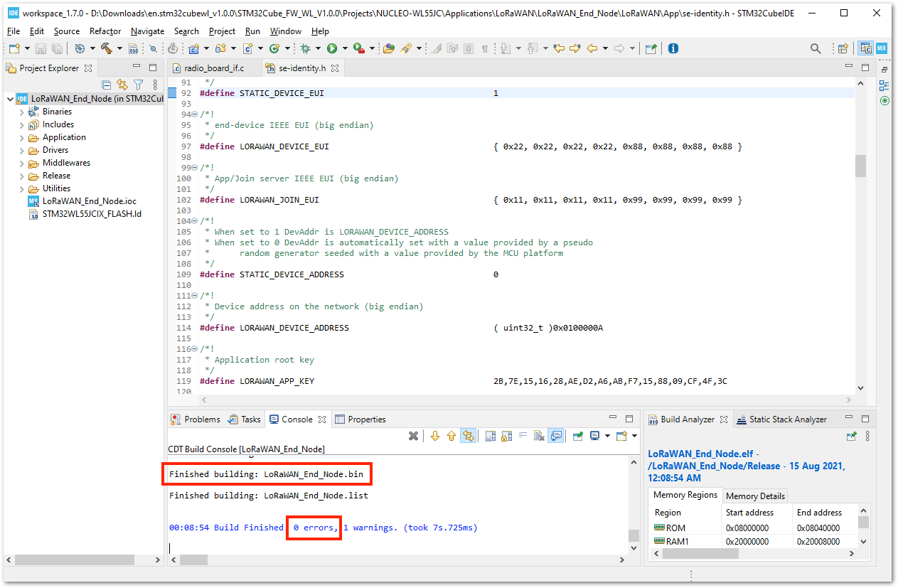The height and width of the screenshot is (588, 898).
Task: Click the editor vertical scrollbar thumb
Action: pos(860,166)
